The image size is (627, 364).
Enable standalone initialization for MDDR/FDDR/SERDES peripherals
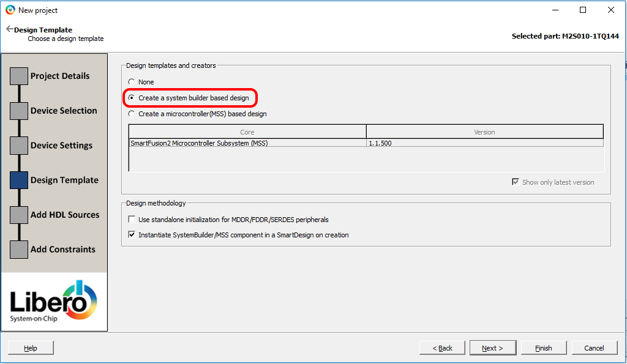point(132,220)
